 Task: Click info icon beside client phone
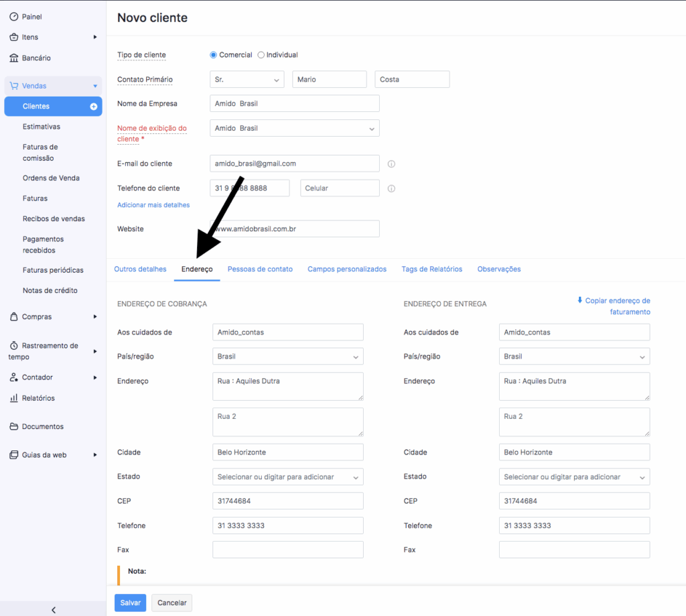391,189
